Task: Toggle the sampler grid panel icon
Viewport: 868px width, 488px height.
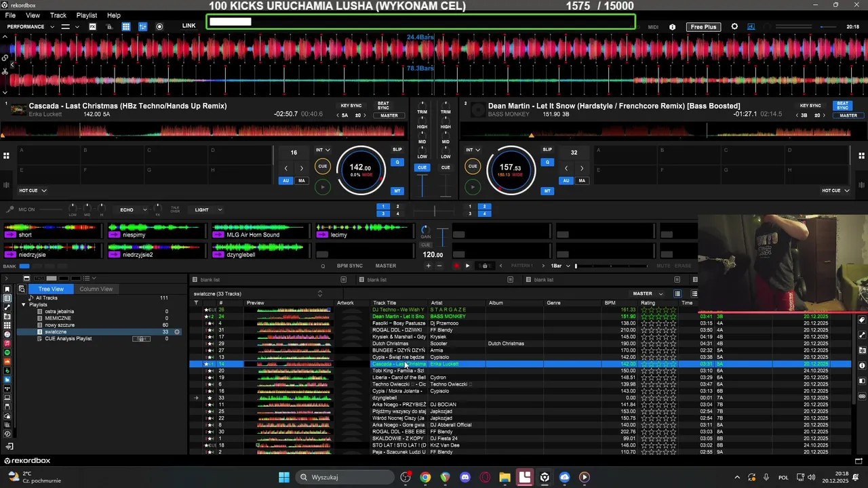Action: pyautogui.click(x=126, y=26)
